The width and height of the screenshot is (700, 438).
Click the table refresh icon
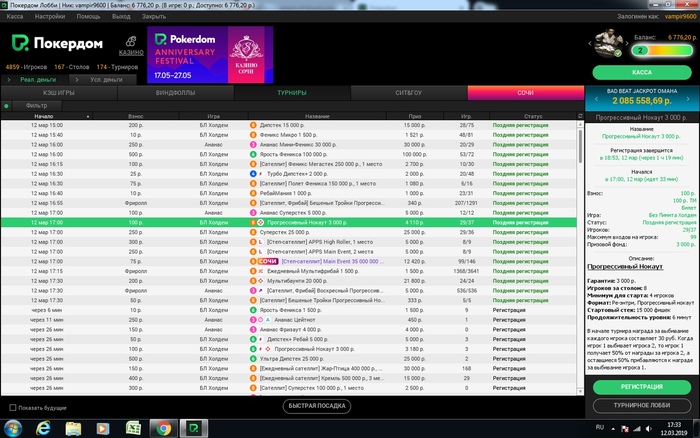[580, 116]
